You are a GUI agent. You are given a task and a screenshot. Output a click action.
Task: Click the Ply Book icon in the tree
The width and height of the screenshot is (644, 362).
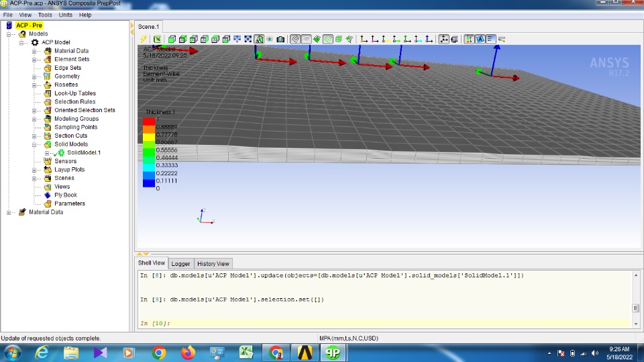[48, 195]
